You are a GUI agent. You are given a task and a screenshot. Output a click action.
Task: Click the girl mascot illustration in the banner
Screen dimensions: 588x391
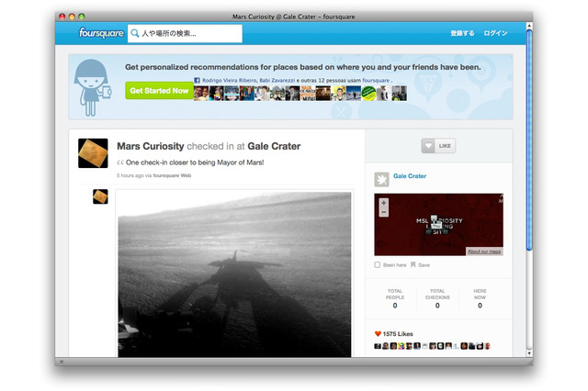[x=92, y=87]
